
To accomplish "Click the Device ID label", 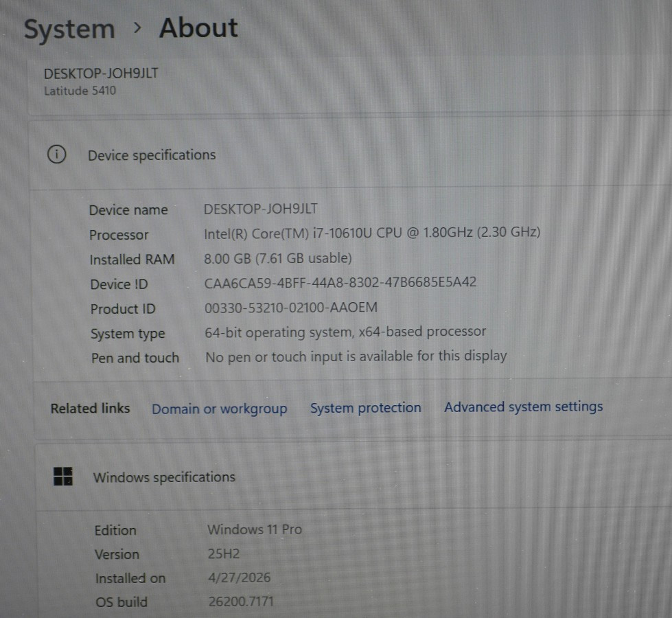I will click(x=119, y=284).
